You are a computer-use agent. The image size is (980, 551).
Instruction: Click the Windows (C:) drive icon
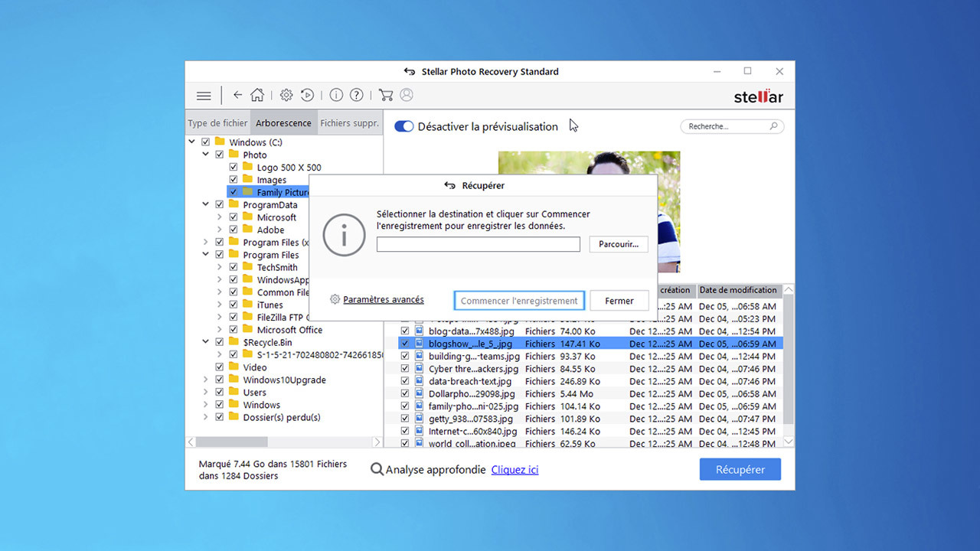pyautogui.click(x=220, y=142)
